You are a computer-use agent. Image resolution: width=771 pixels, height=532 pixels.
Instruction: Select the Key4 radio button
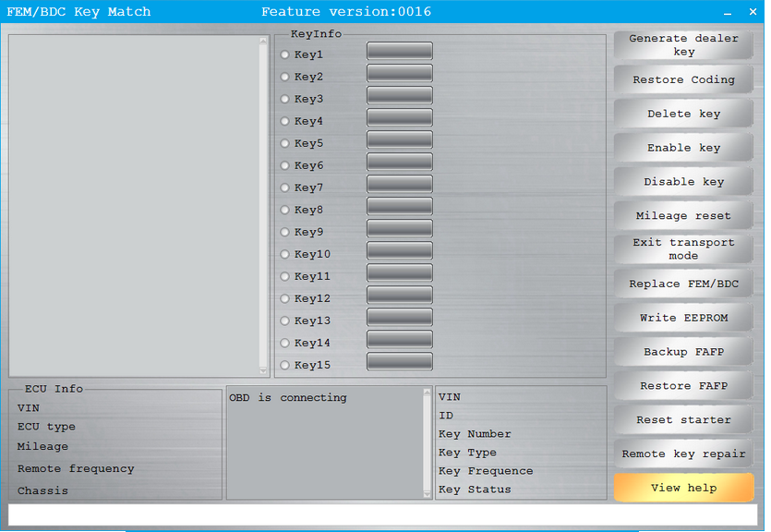pos(284,121)
